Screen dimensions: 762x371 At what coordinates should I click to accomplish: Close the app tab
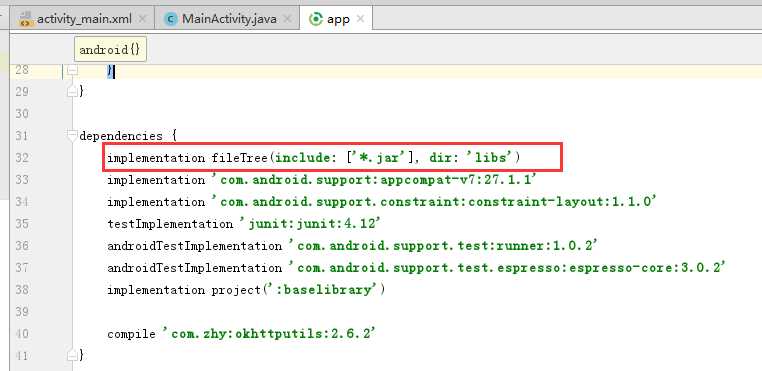360,19
